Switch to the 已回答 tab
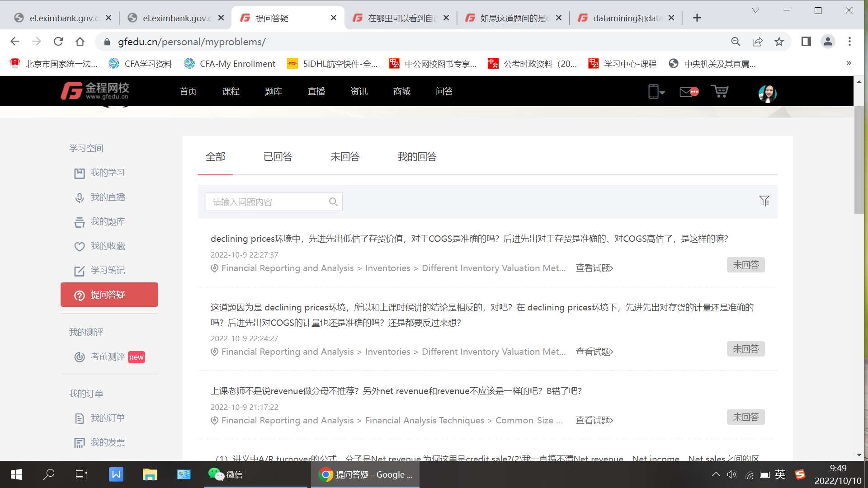868x488 pixels. tap(278, 157)
